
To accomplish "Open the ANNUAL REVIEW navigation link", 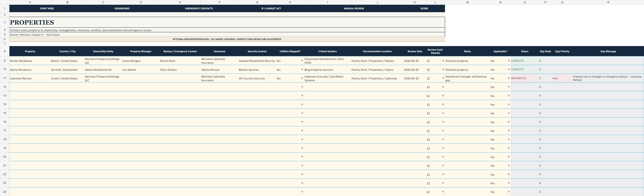I will [354, 8].
